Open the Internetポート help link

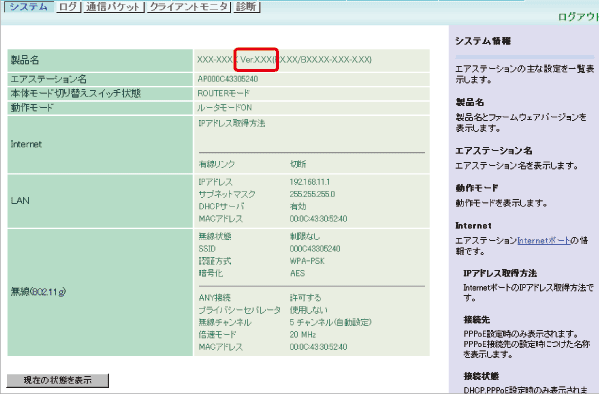pos(544,240)
